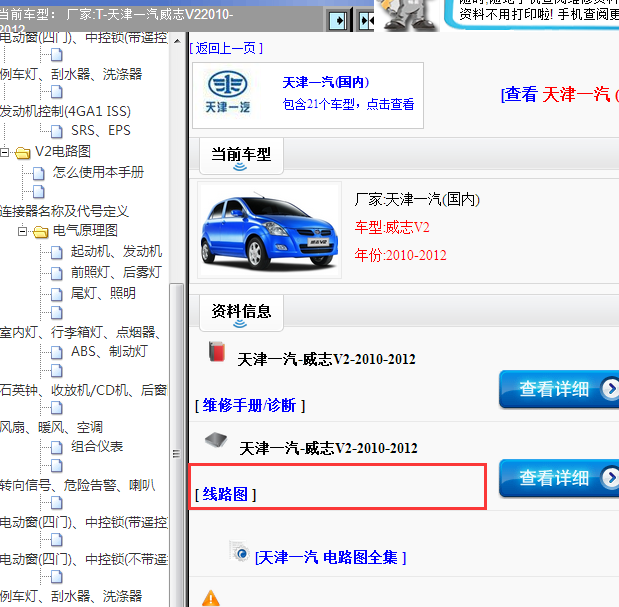Viewport: 619px width, 607px height.
Task: Collapse the V2电路图 tree node
Action: point(4,152)
